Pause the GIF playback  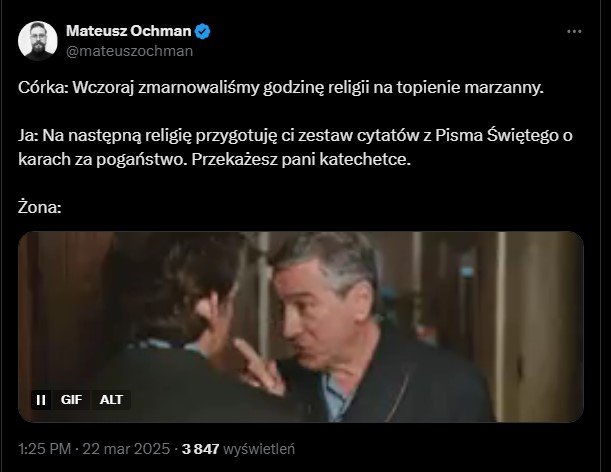click(41, 400)
